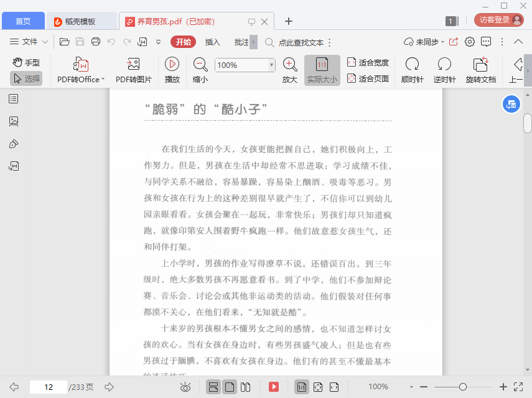Open the print icon in quick toolbar
Screen dimensions: 532x398
(96, 42)
